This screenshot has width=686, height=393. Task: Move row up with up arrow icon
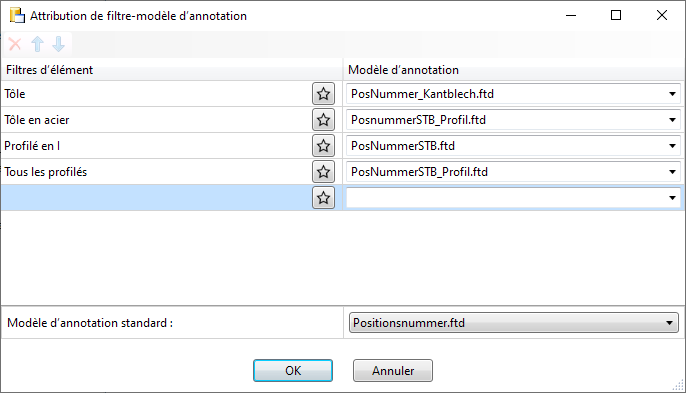38,44
